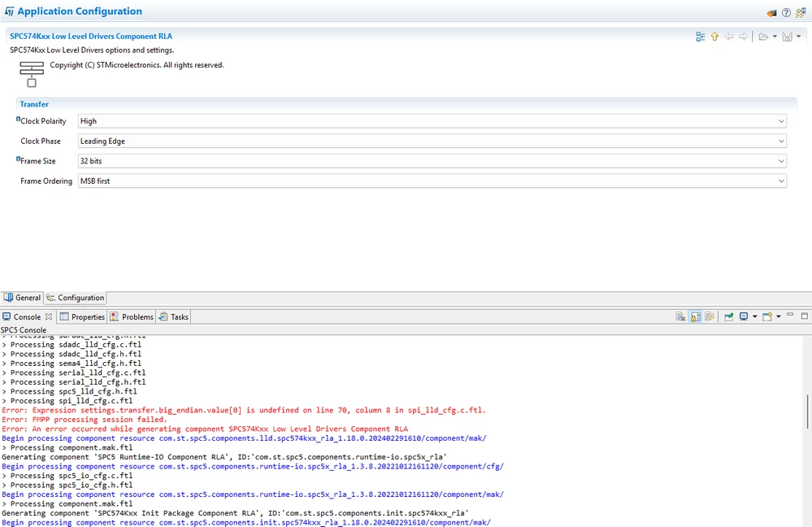Click the ST logo beside Application Configuration
Image resolution: width=812 pixels, height=527 pixels.
click(x=9, y=11)
